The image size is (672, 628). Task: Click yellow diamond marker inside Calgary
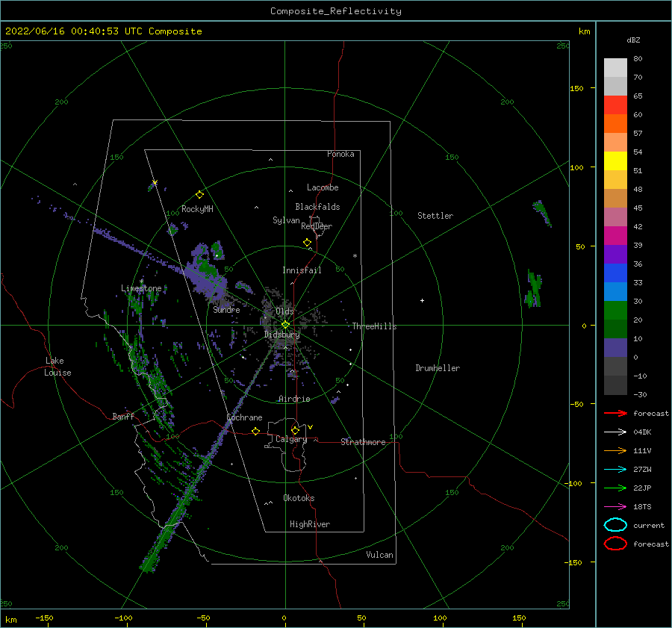[x=295, y=430]
